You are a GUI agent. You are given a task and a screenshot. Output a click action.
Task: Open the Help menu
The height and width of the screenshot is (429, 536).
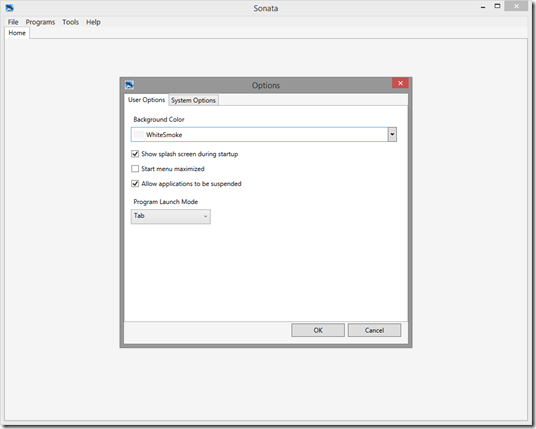tap(93, 22)
